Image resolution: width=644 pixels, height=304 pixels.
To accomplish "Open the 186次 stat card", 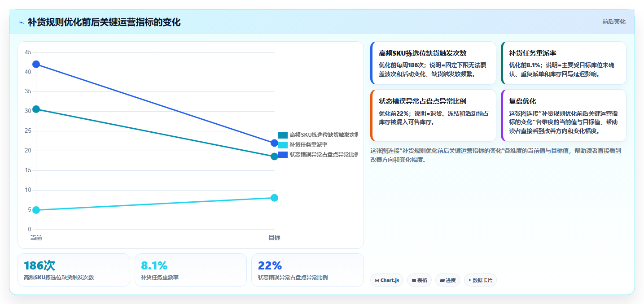I will click(74, 270).
